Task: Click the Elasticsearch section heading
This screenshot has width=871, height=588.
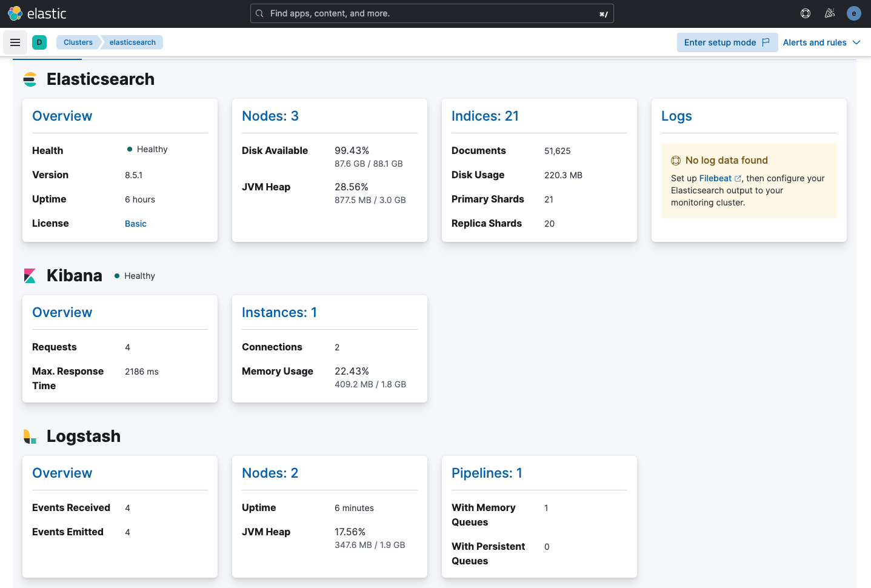Action: (x=101, y=79)
